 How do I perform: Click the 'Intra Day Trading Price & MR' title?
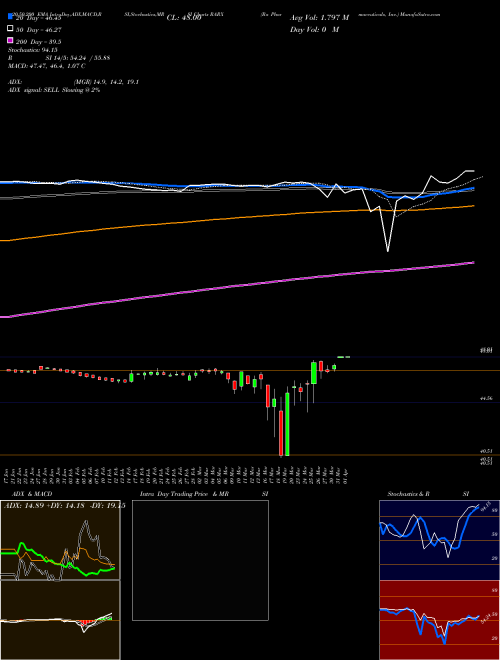tap(184, 494)
